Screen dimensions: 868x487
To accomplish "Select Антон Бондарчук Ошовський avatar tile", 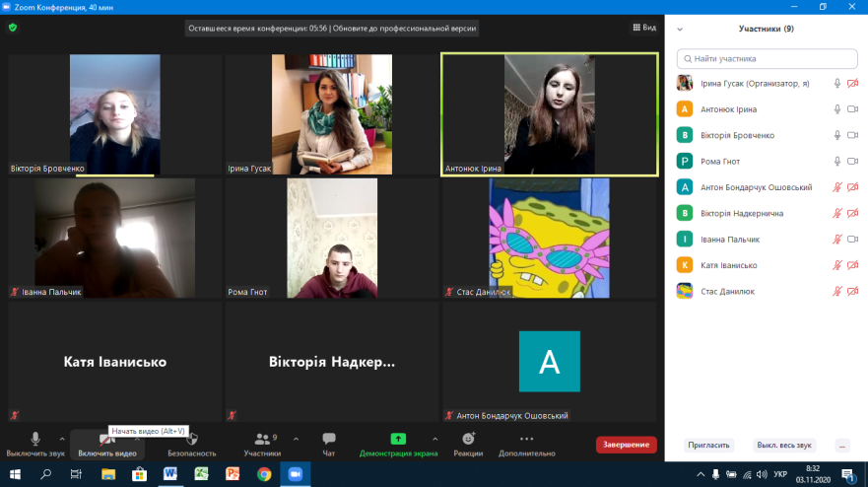I will coord(549,362).
